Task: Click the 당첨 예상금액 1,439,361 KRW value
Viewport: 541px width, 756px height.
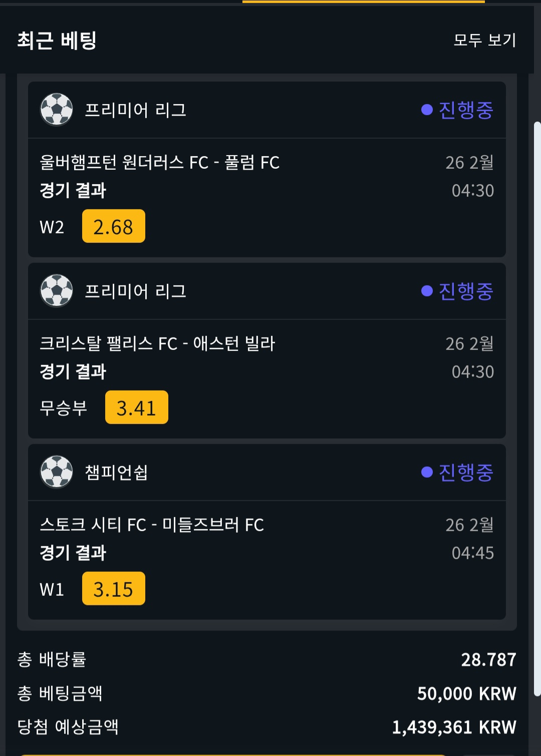Action: click(454, 727)
